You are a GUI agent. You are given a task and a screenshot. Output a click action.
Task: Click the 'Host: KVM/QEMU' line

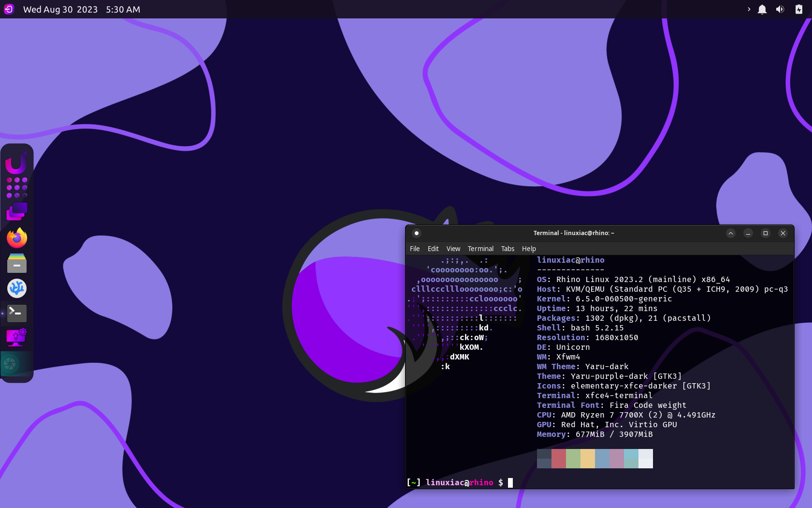[x=663, y=289]
